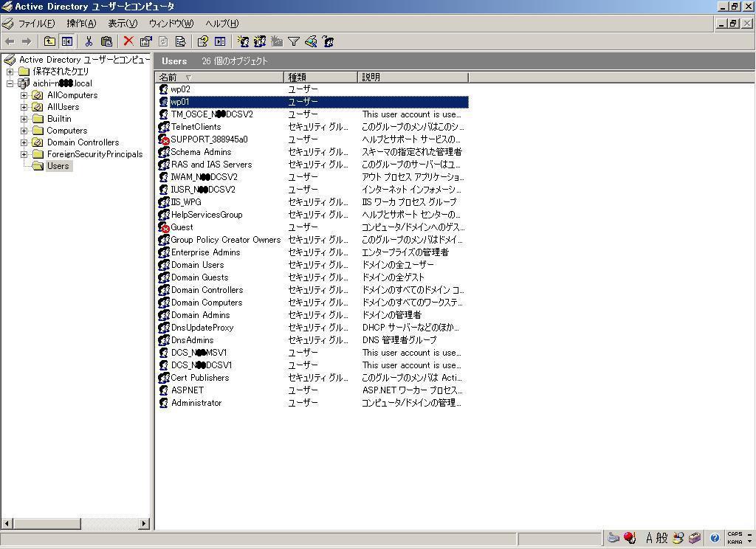Viewport: 756px width, 549px height.
Task: Open the ウィンドウ(W) menu
Action: point(171,24)
